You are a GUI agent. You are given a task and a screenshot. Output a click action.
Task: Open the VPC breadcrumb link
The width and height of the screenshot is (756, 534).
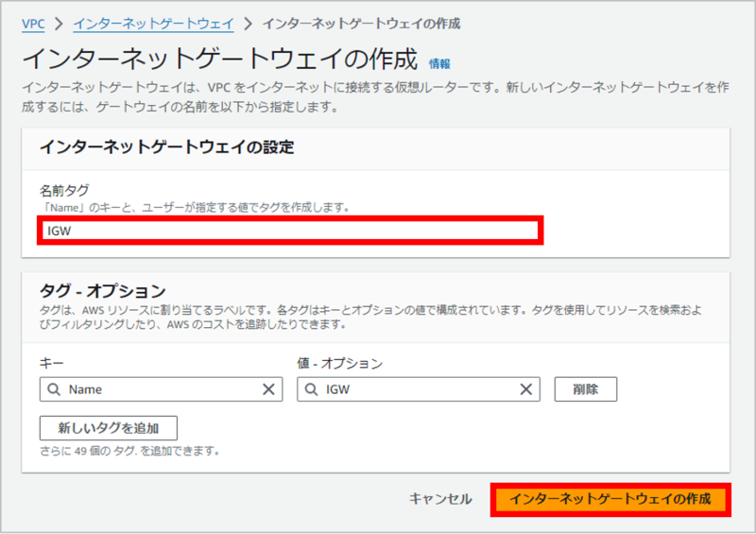(x=33, y=24)
